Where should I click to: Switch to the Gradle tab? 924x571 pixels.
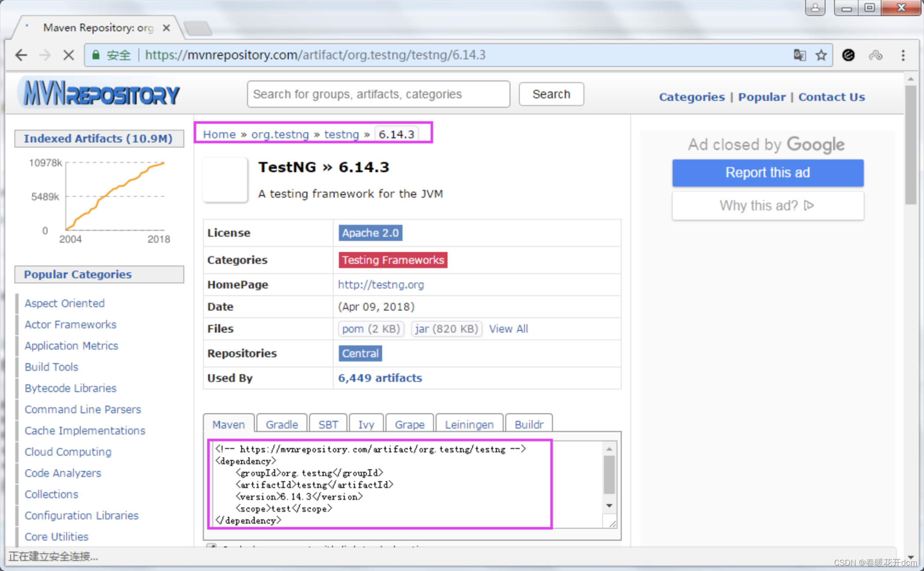[x=282, y=424]
